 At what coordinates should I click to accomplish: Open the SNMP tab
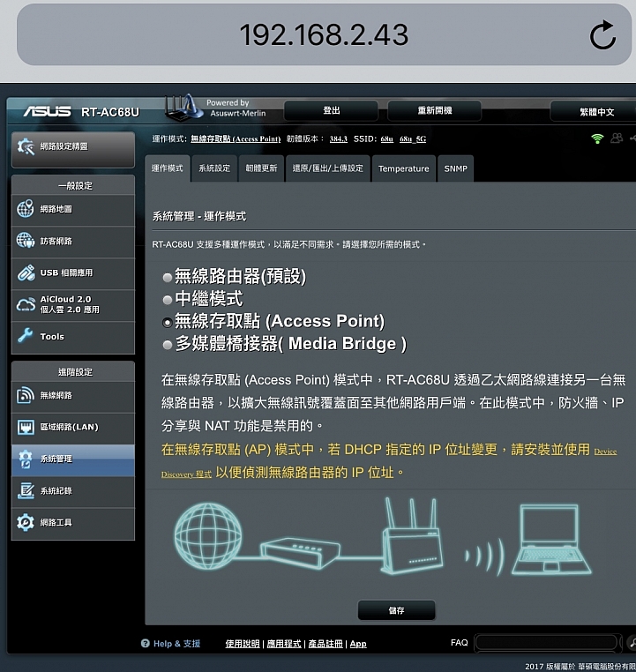[x=455, y=168]
